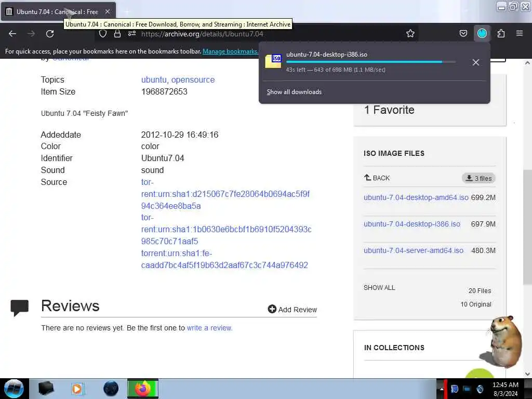Screen dimensions: 532x399
Task: Close the Ubuntu 7.04 browser tab
Action: point(108,11)
